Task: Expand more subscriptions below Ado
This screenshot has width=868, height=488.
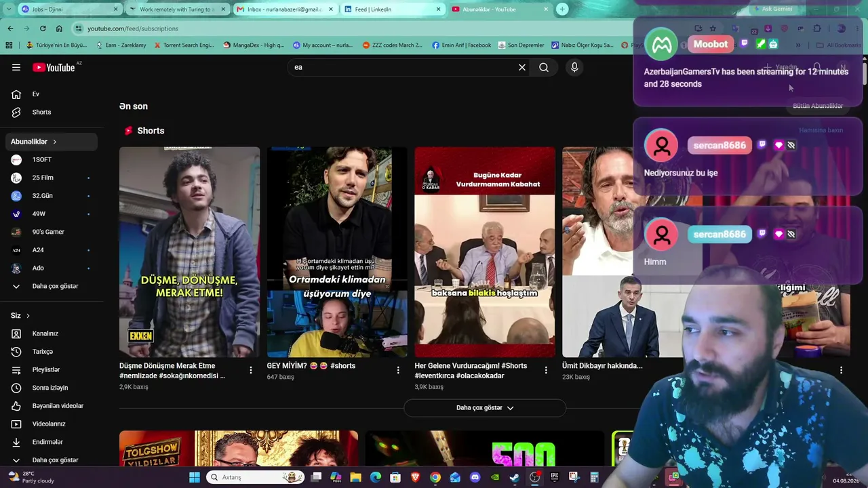Action: tap(52, 286)
